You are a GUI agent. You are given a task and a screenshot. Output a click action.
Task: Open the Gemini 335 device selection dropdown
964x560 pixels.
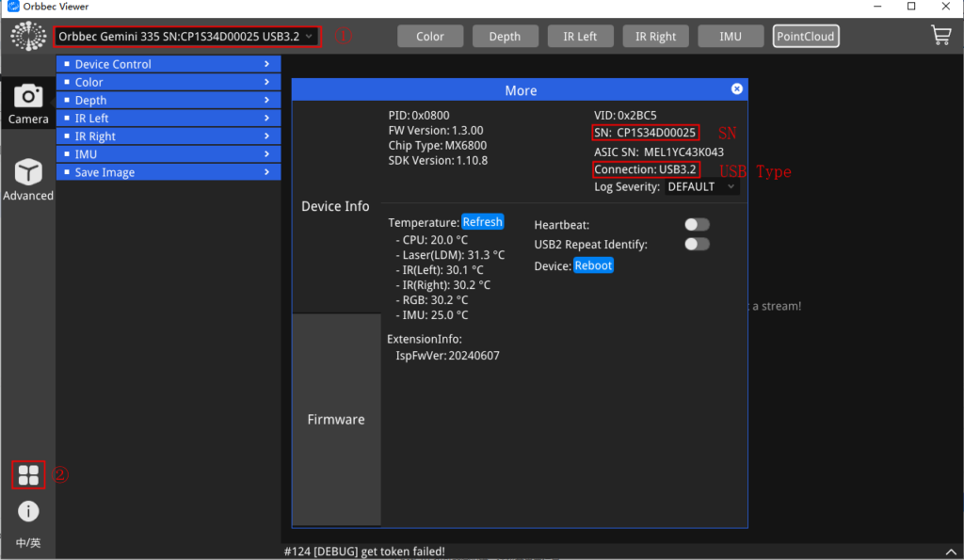coord(187,36)
